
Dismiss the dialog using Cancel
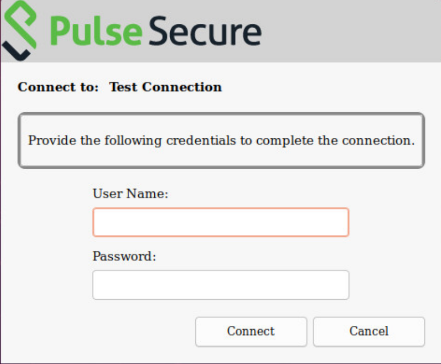[369, 332]
